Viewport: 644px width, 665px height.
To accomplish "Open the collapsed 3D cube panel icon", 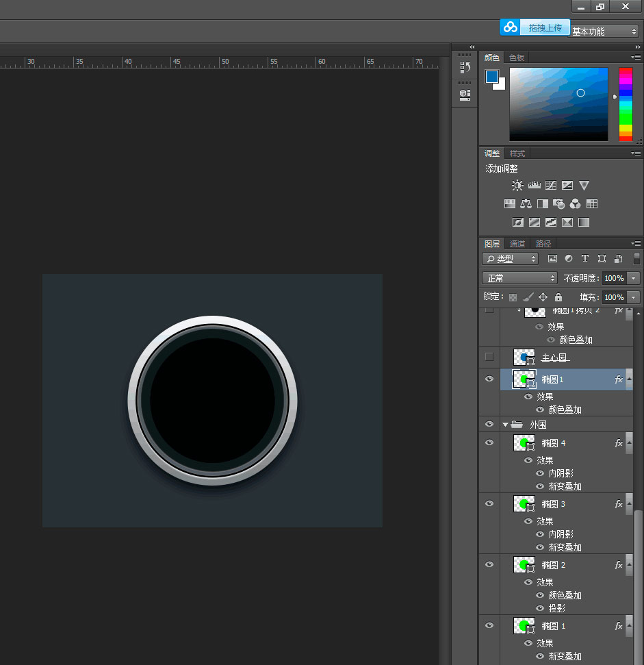I will pyautogui.click(x=465, y=95).
